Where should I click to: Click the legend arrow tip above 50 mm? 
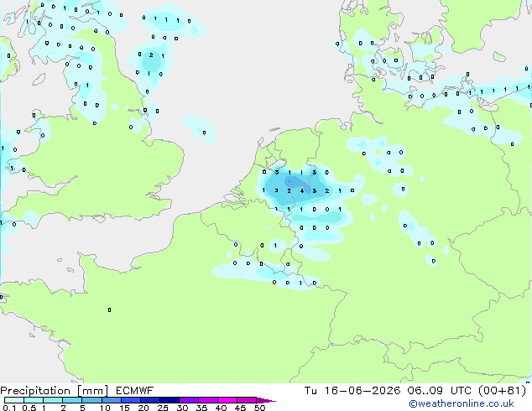[x=266, y=400]
